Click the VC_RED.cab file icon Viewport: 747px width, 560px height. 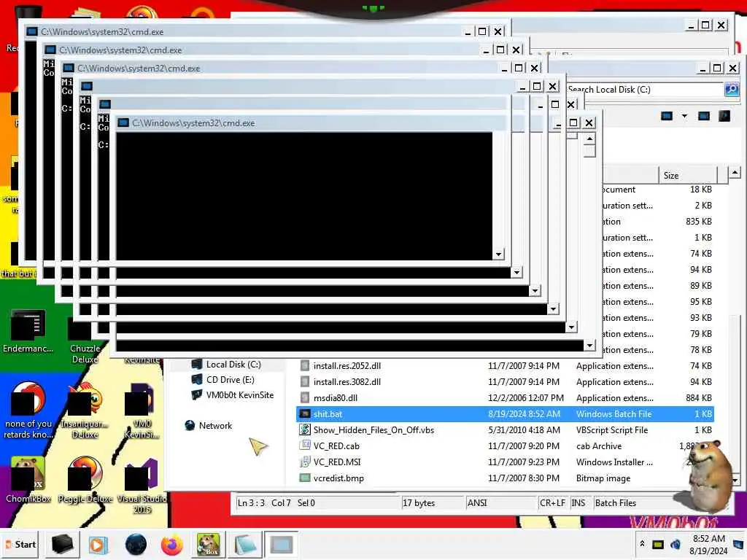coord(305,446)
